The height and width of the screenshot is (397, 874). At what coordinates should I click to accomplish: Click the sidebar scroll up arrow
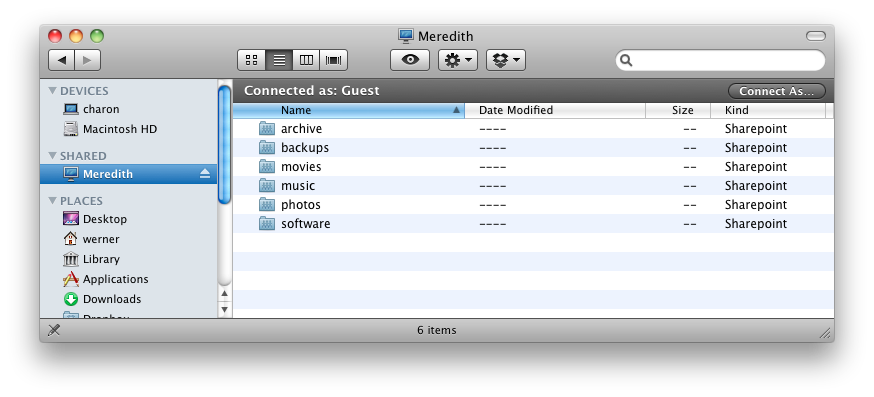[225, 293]
